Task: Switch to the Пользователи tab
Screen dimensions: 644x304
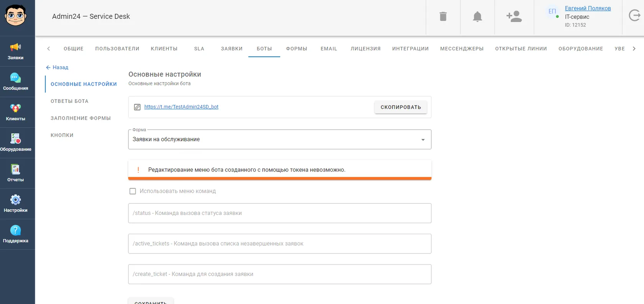Action: click(x=117, y=49)
